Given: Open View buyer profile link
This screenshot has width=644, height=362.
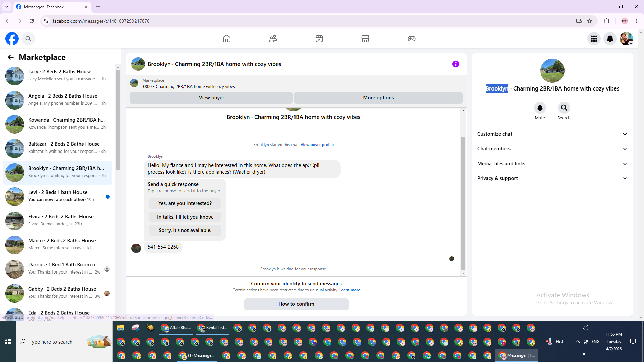Looking at the screenshot, I should (x=317, y=145).
